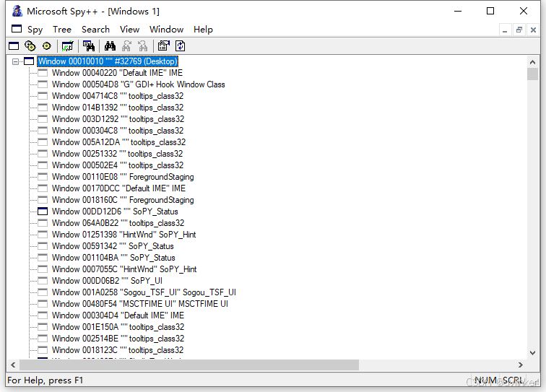546x392 pixels.
Task: Click the window icon of 01251398 HintWnd row
Action: pos(43,235)
